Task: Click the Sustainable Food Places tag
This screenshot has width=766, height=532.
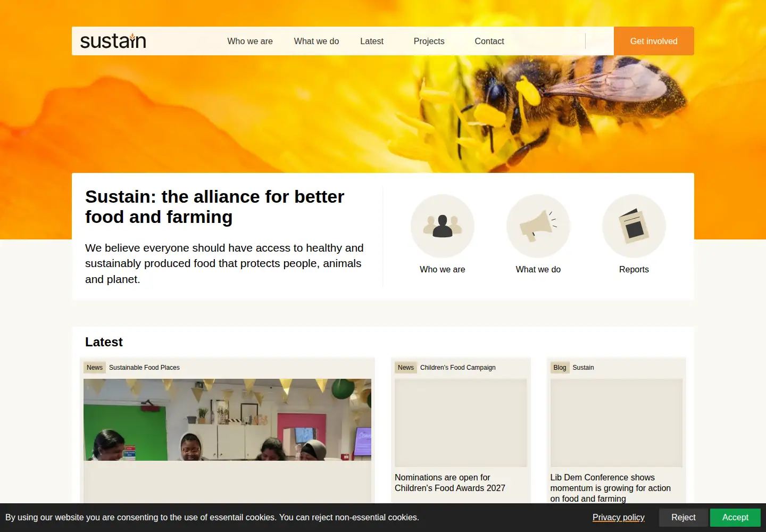Action: (144, 368)
